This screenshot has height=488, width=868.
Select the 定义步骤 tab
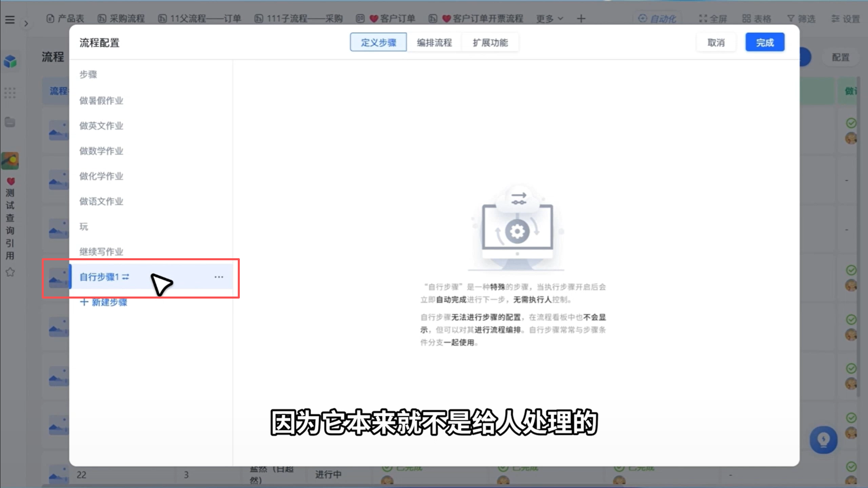tap(378, 42)
